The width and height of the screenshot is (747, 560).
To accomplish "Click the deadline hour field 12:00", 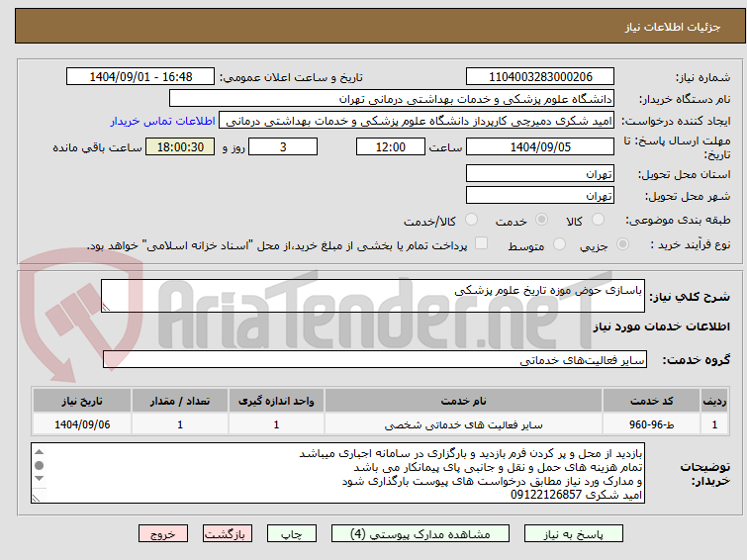I will [391, 146].
